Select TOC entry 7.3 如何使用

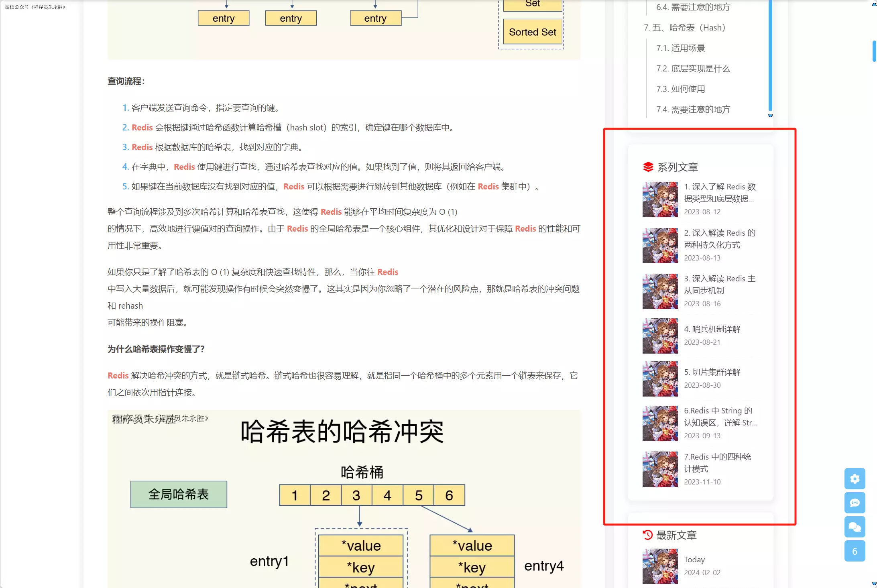(680, 89)
